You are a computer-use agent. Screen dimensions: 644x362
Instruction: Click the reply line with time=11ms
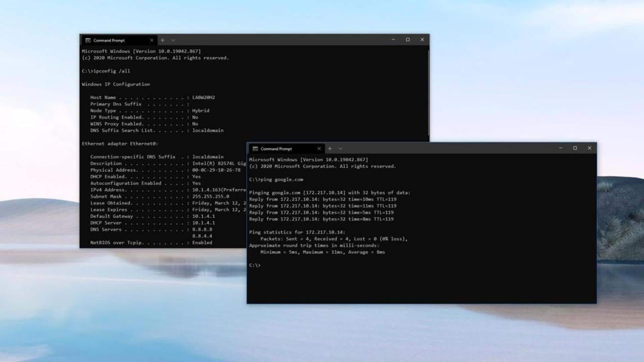(323, 206)
